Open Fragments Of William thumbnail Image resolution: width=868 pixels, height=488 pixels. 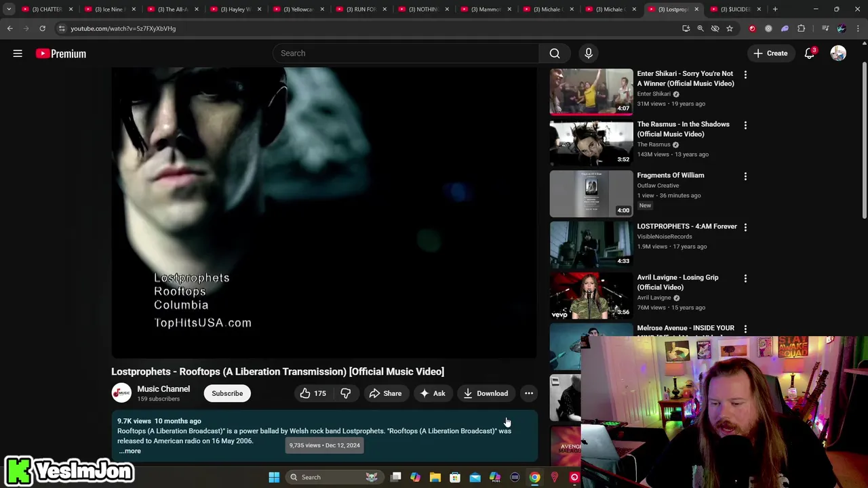point(591,194)
